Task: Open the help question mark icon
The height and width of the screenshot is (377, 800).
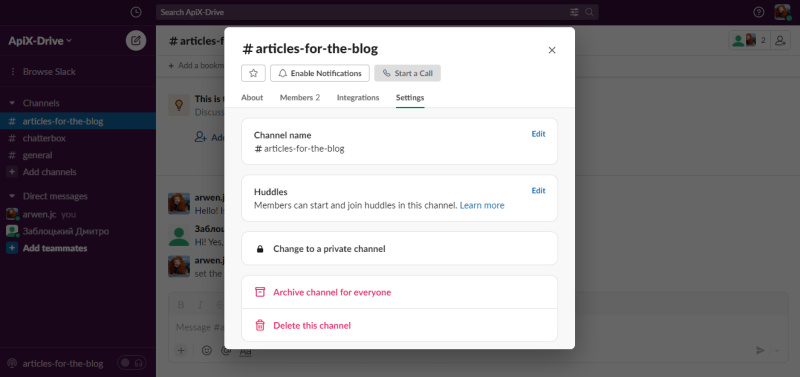Action: click(759, 12)
